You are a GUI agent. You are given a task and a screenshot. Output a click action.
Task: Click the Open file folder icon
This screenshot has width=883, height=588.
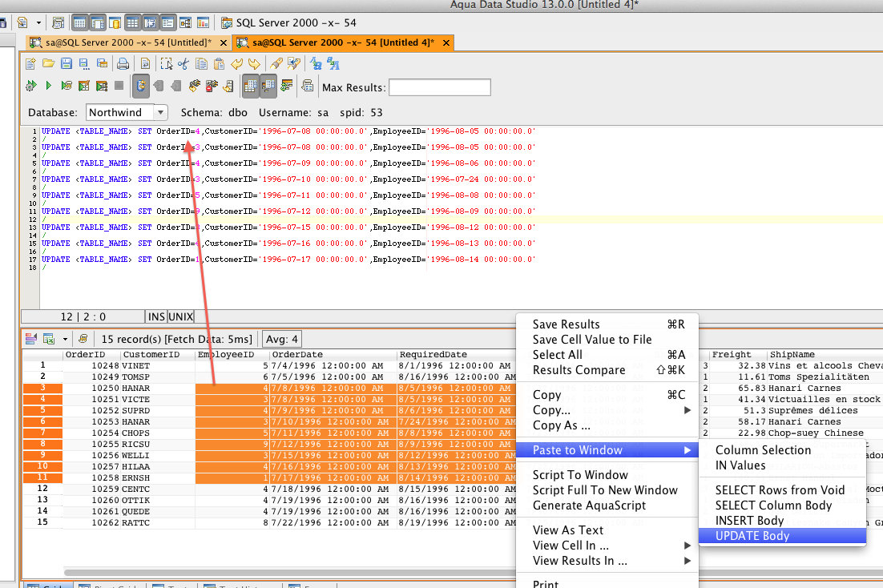(48, 63)
